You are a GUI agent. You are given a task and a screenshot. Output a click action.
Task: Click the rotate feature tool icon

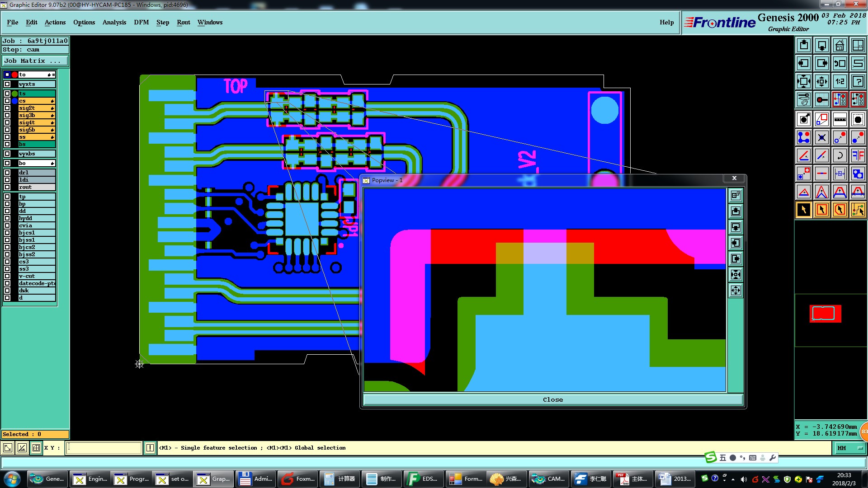(x=840, y=155)
